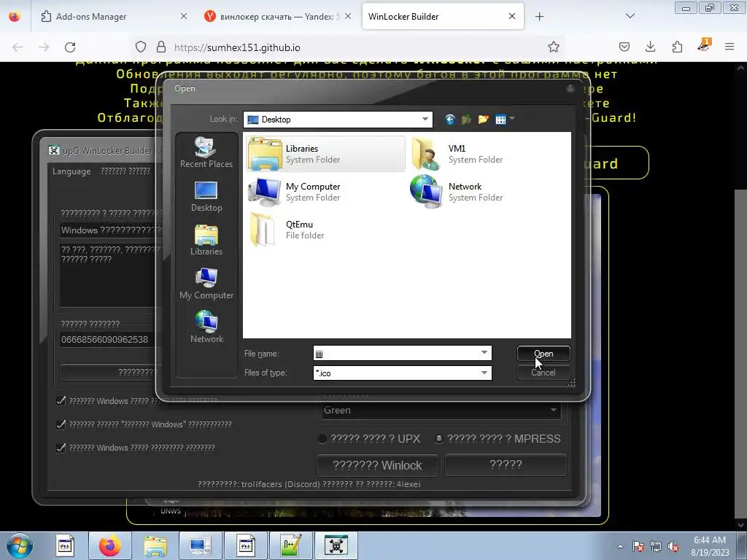Image resolution: width=747 pixels, height=560 pixels.
Task: Click into the File name field
Action: pos(396,353)
